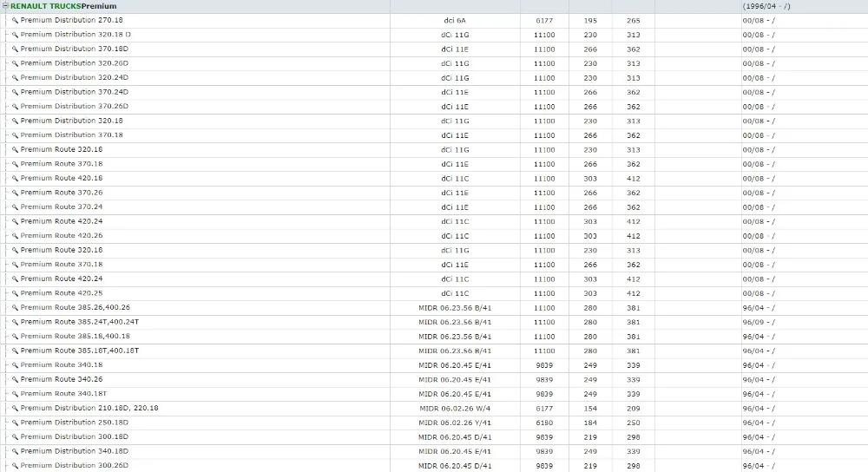This screenshot has width=868, height=472.
Task: Open details icon of Premium Distribution 320.26D
Action: pos(15,63)
